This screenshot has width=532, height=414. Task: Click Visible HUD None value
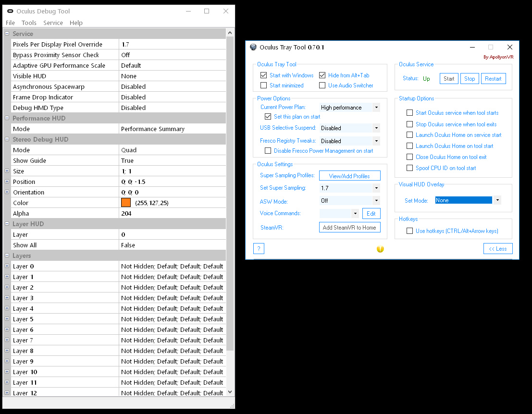click(173, 76)
